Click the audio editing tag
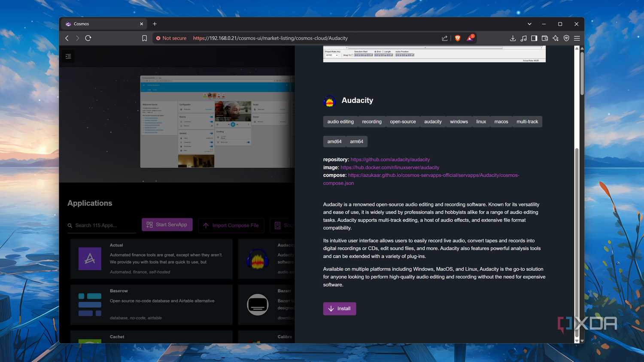The width and height of the screenshot is (644, 362). 340,122
